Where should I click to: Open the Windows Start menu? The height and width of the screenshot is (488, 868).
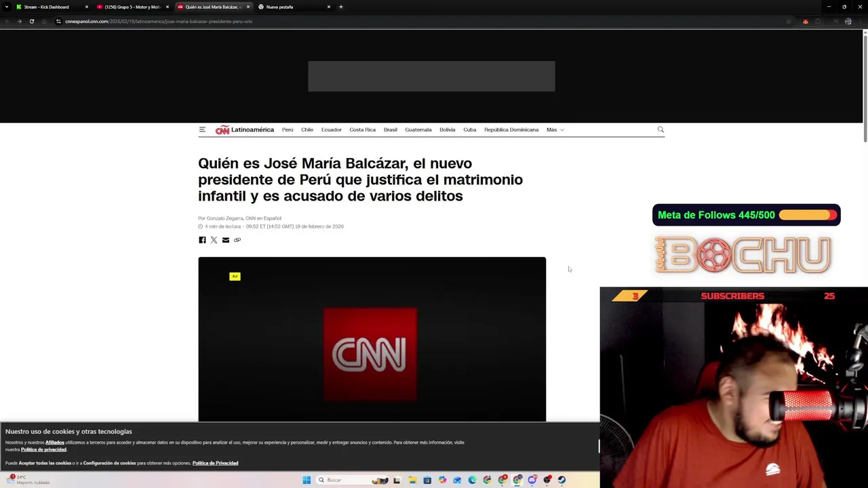click(x=307, y=480)
